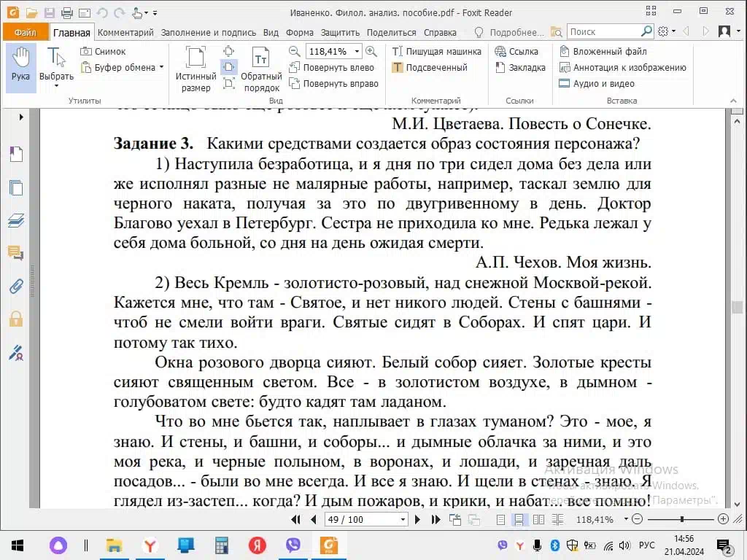This screenshot has height=560, width=747.
Task: Click Подробнее tell-me box
Action: [510, 32]
